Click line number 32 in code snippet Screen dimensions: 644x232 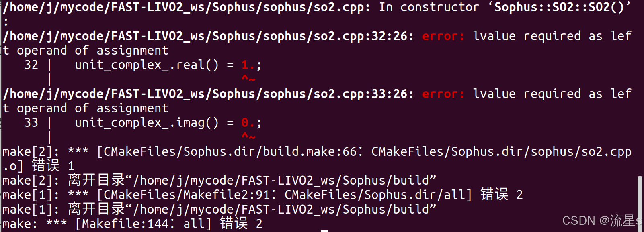coord(31,65)
